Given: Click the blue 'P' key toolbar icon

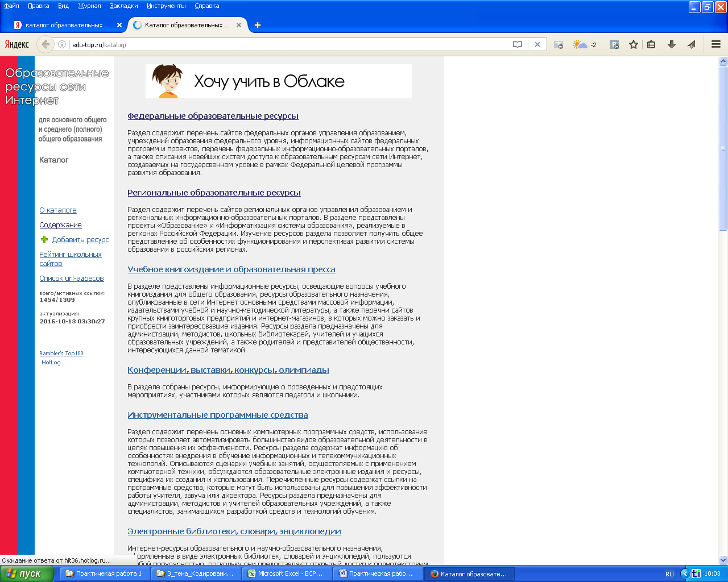Looking at the screenshot, I should click(x=614, y=44).
